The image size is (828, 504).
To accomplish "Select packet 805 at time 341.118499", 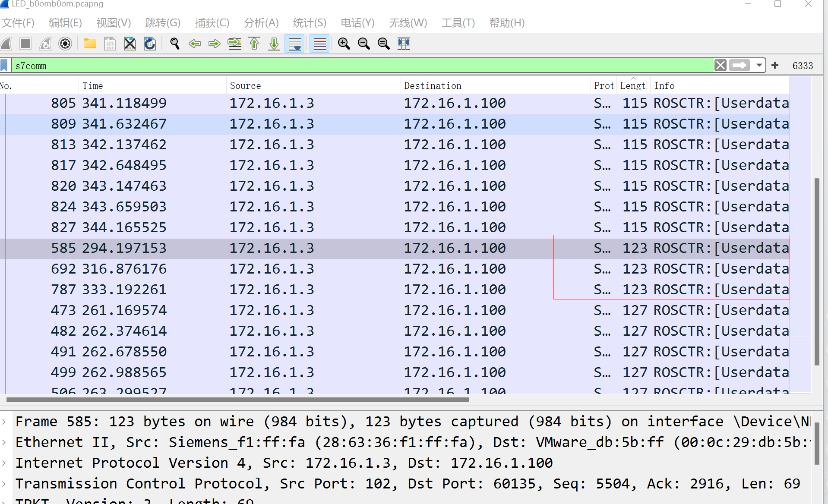I will tap(395, 104).
